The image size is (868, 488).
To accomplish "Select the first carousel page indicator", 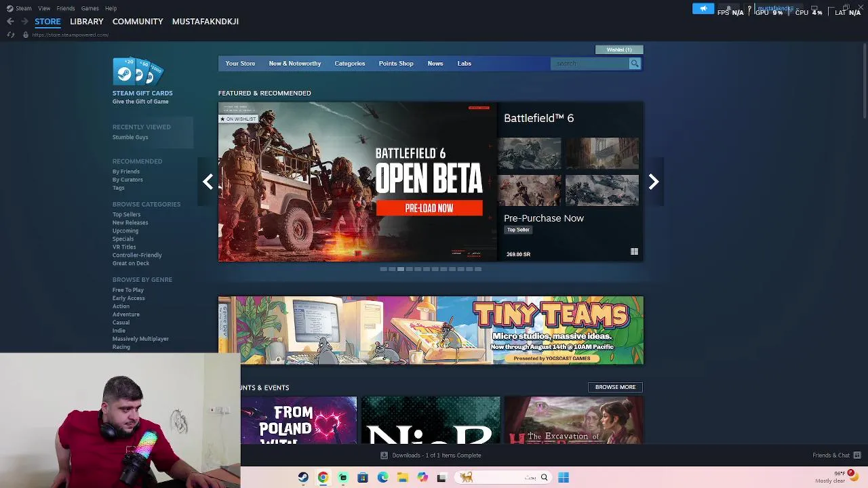I will click(383, 269).
